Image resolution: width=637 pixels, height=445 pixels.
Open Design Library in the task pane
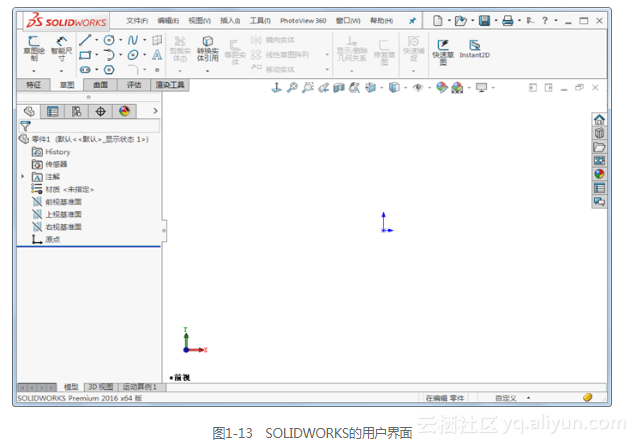[599, 133]
